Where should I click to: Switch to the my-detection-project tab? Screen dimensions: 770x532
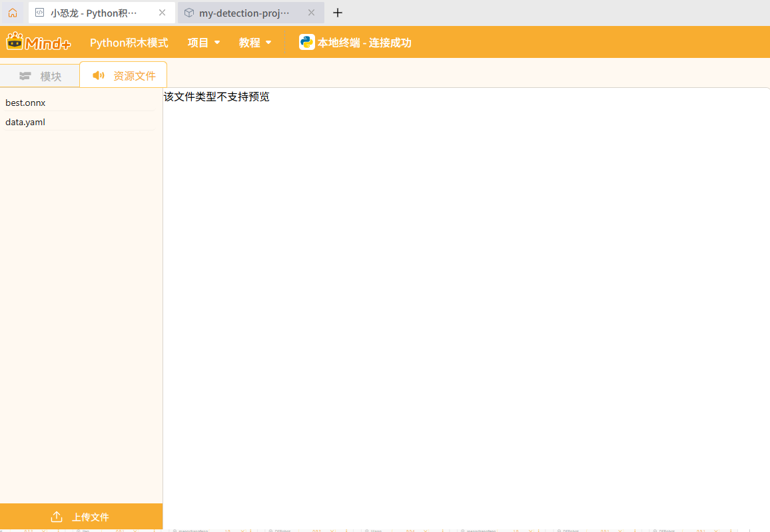pyautogui.click(x=244, y=13)
